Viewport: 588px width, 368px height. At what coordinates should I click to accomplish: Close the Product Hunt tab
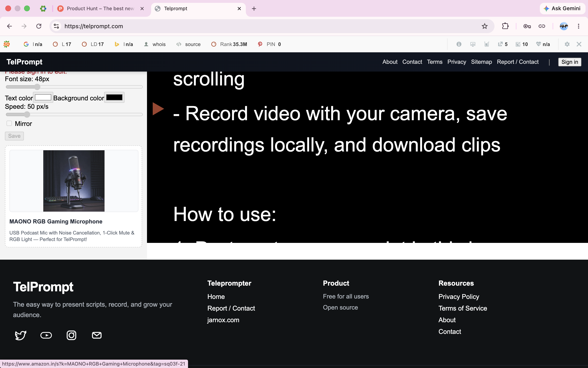[x=142, y=9]
